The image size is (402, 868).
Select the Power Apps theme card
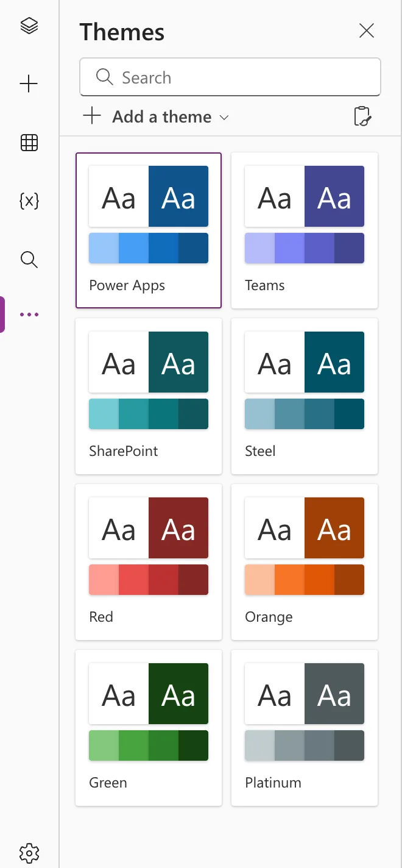(x=149, y=230)
